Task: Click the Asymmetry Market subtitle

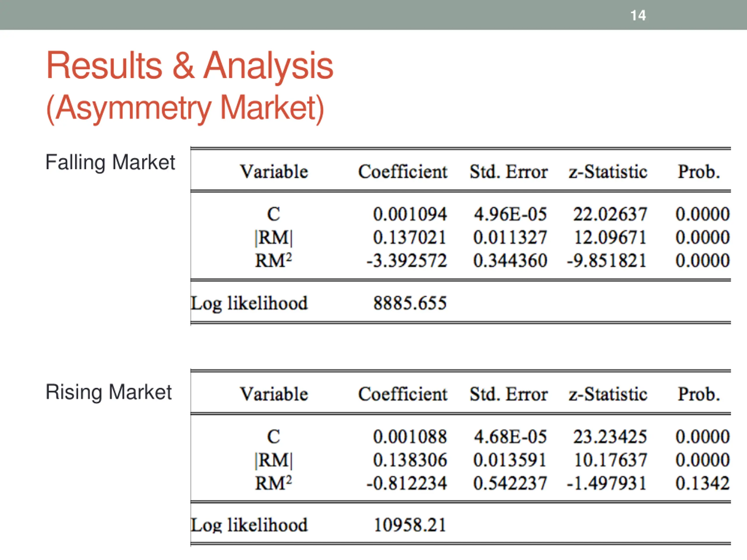Action: pyautogui.click(x=185, y=108)
